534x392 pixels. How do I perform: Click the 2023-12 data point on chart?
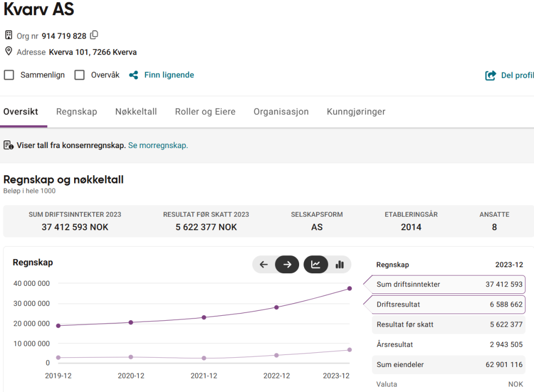(x=349, y=289)
